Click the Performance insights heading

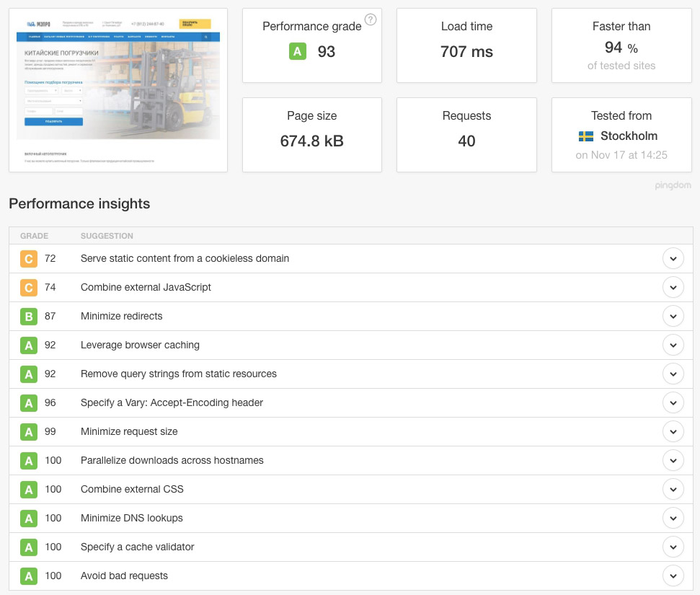79,204
